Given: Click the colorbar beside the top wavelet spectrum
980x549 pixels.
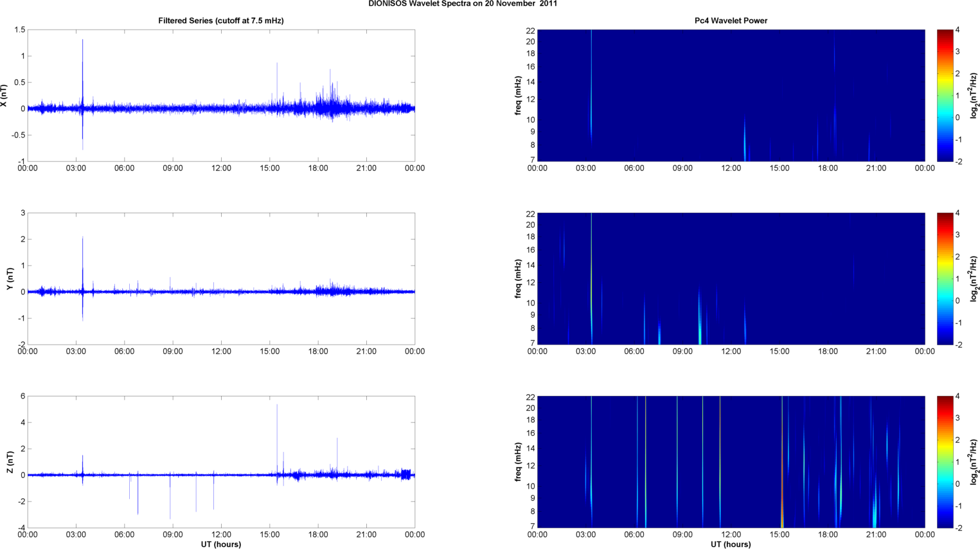Looking at the screenshot, I should click(945, 96).
